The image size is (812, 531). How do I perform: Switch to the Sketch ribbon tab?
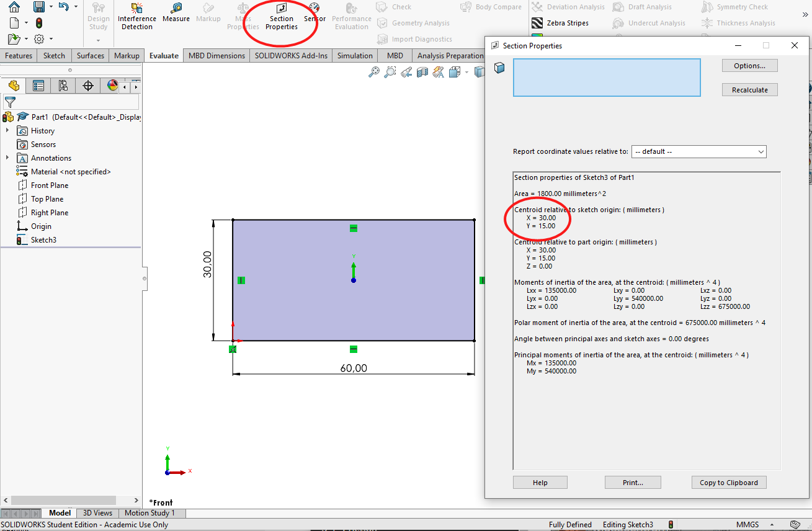54,56
